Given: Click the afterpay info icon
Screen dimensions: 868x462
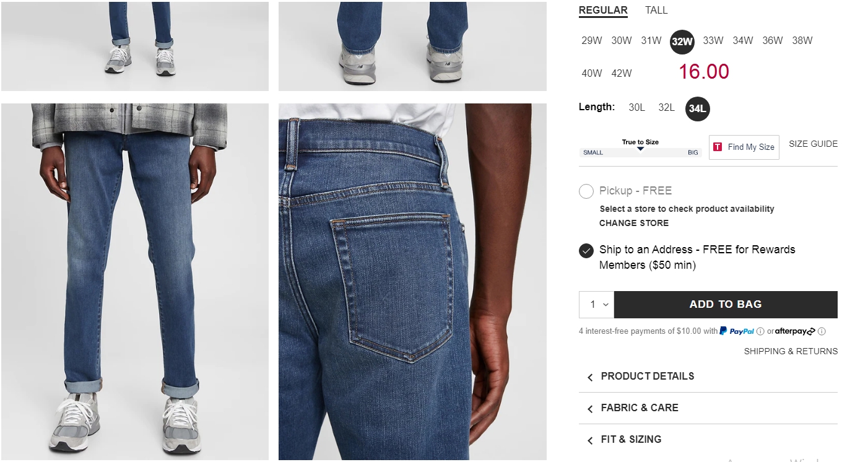Looking at the screenshot, I should point(822,331).
